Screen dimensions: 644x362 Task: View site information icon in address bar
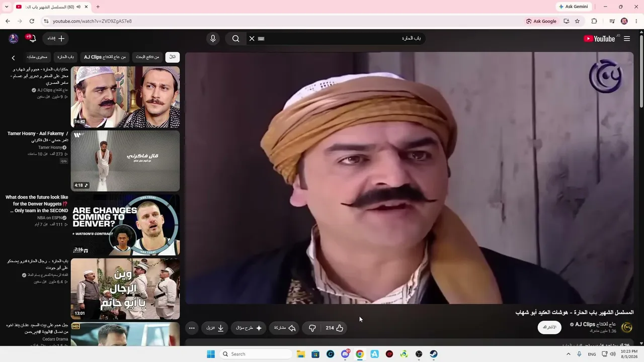pyautogui.click(x=46, y=21)
